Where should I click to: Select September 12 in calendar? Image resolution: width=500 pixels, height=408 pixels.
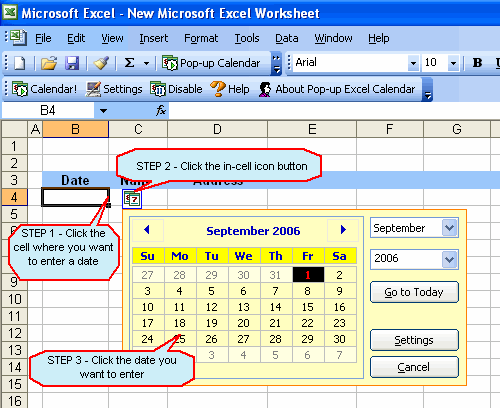[211, 307]
